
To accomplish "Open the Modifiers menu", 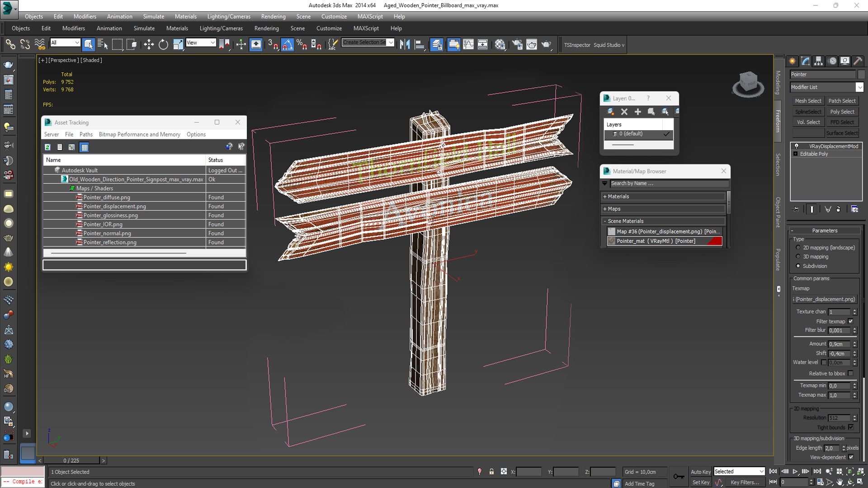I will coord(85,16).
